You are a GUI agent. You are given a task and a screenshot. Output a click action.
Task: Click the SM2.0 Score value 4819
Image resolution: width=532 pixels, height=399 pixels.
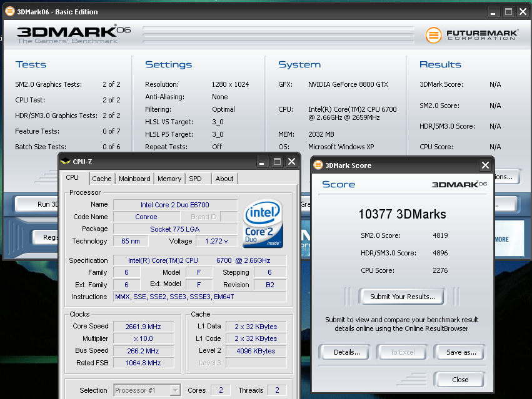click(440, 235)
